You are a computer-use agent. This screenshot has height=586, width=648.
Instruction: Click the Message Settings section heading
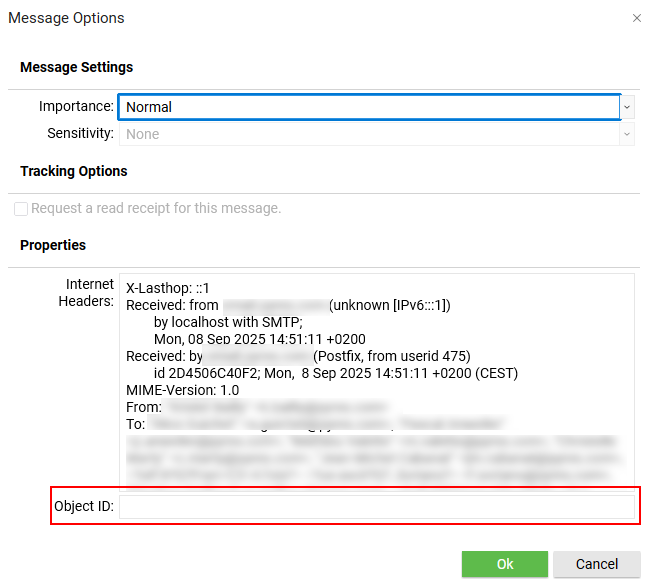(x=76, y=67)
